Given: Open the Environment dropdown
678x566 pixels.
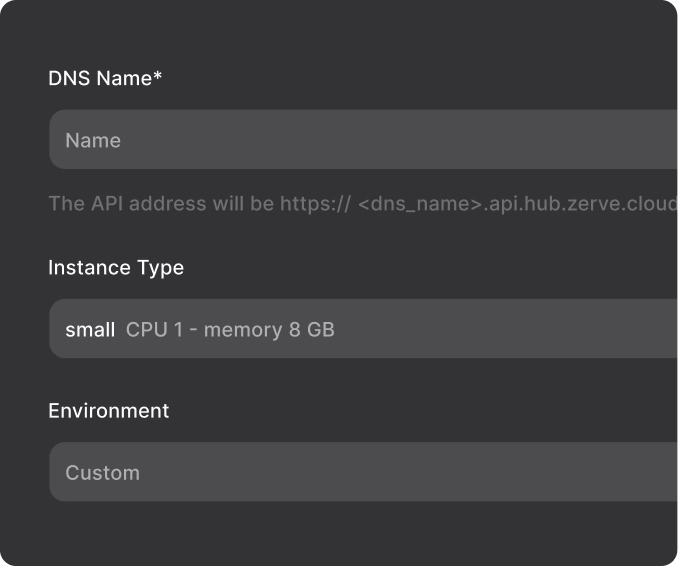Looking at the screenshot, I should (400, 472).
